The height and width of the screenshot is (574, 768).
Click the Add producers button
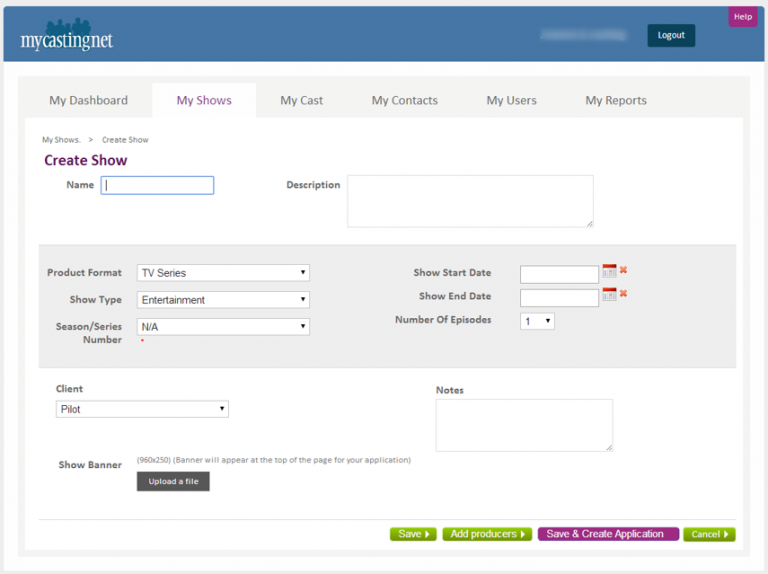pyautogui.click(x=487, y=534)
